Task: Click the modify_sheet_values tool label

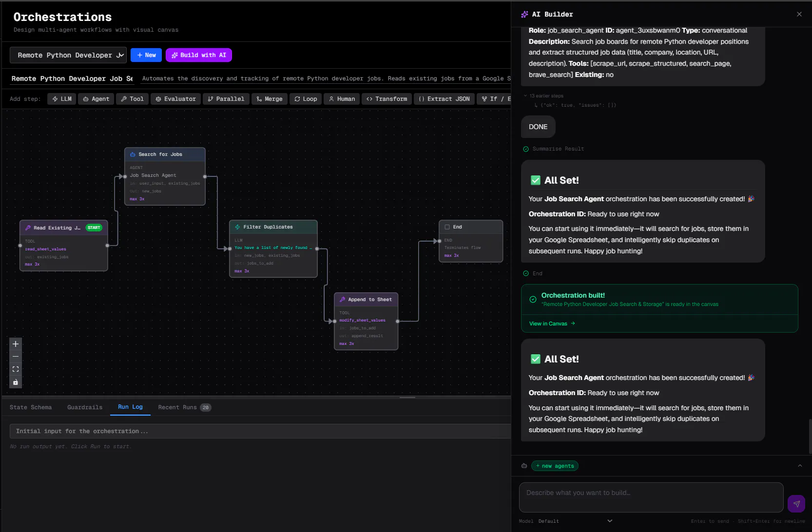Action: coord(362,320)
